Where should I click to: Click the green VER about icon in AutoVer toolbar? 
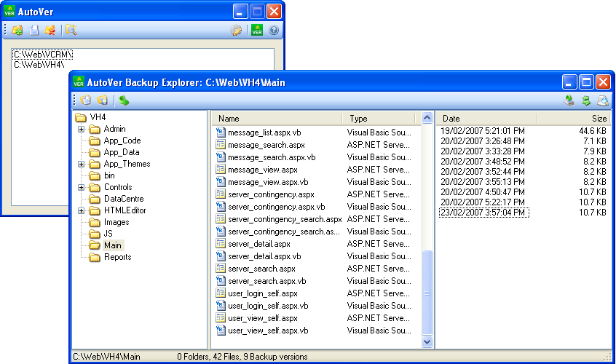257,31
